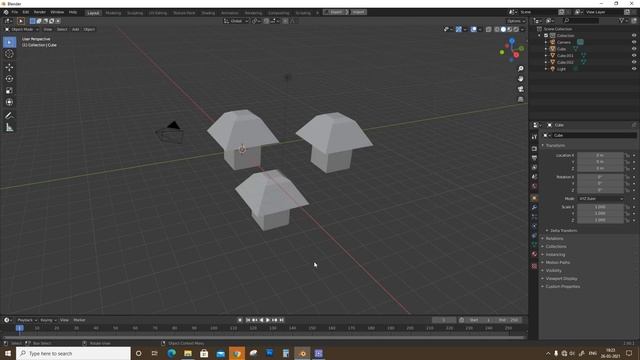Screen dimensions: 640x360
Task: Open the timeline Playback menu
Action: [x=27, y=320]
